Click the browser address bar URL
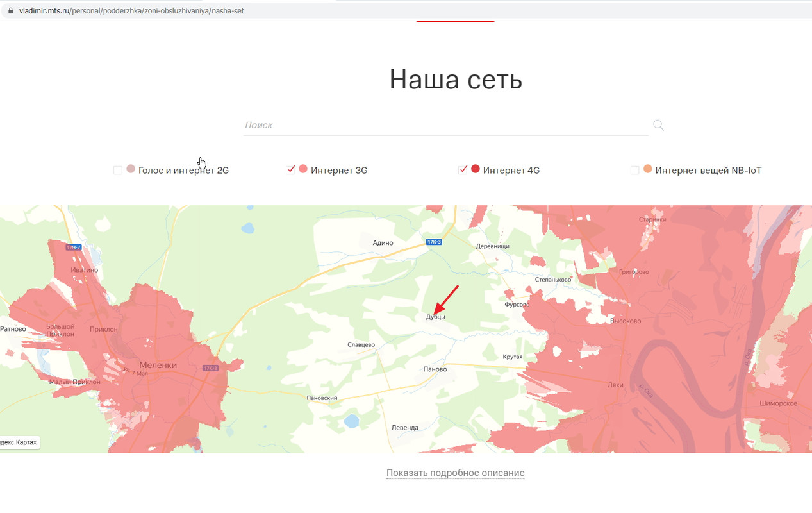 pyautogui.click(x=131, y=11)
